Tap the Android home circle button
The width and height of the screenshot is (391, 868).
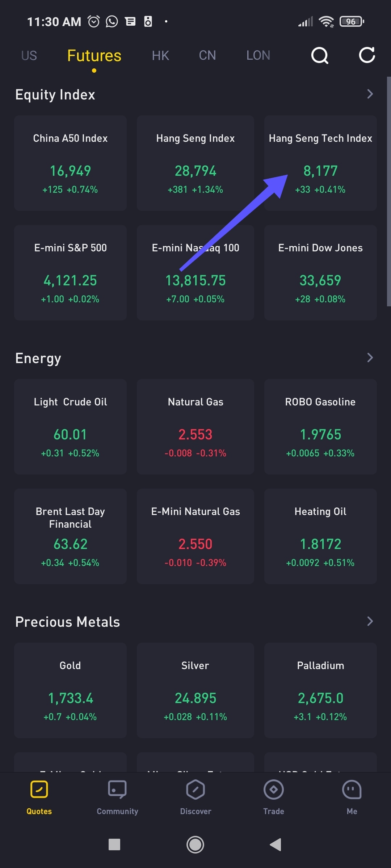tap(195, 845)
